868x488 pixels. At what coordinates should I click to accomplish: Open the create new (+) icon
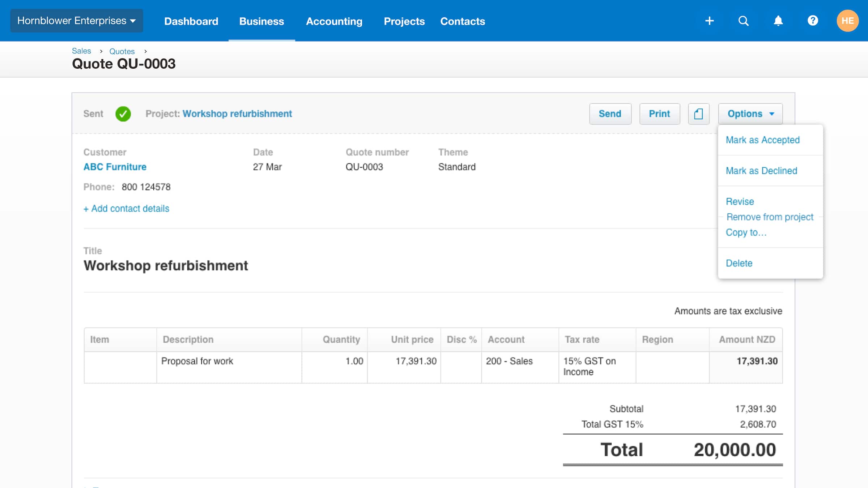(710, 21)
